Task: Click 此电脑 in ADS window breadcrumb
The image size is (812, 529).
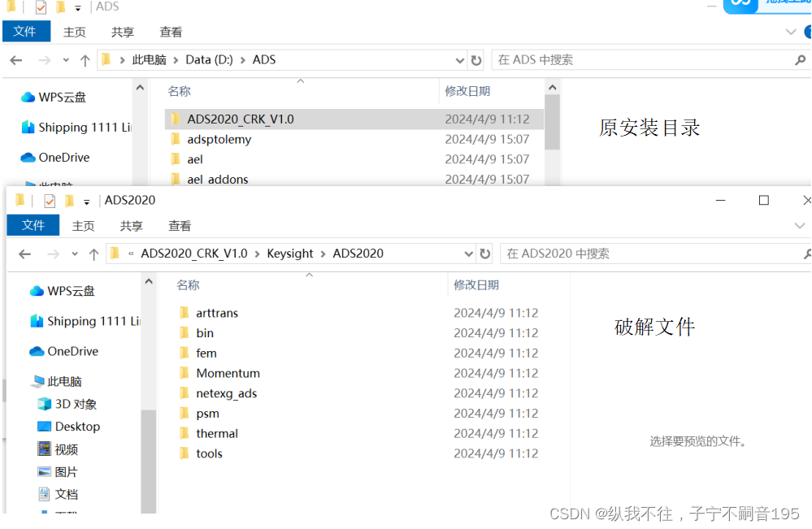Action: click(149, 60)
